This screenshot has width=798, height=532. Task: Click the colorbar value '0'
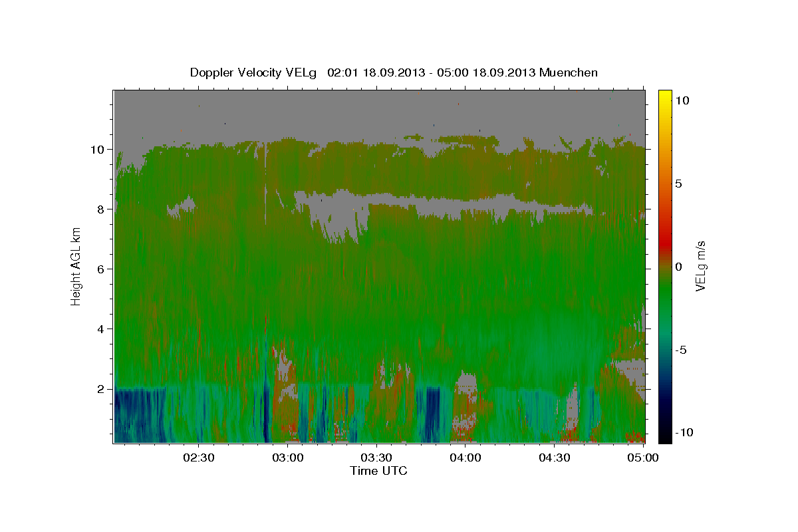coord(679,267)
